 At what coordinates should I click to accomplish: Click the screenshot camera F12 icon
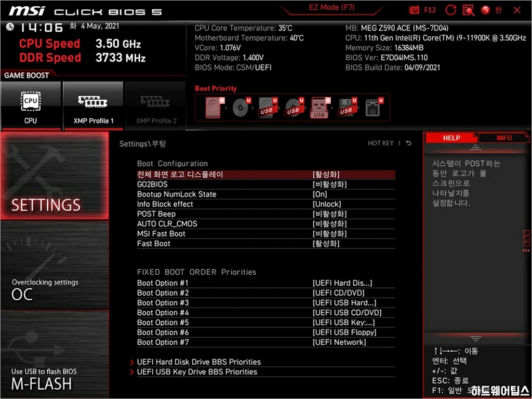pos(414,10)
